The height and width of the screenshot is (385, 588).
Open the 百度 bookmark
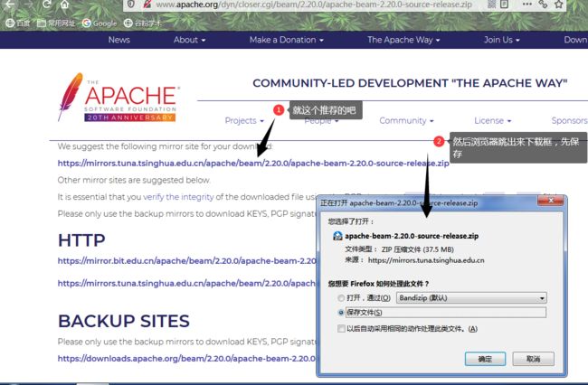pyautogui.click(x=18, y=23)
